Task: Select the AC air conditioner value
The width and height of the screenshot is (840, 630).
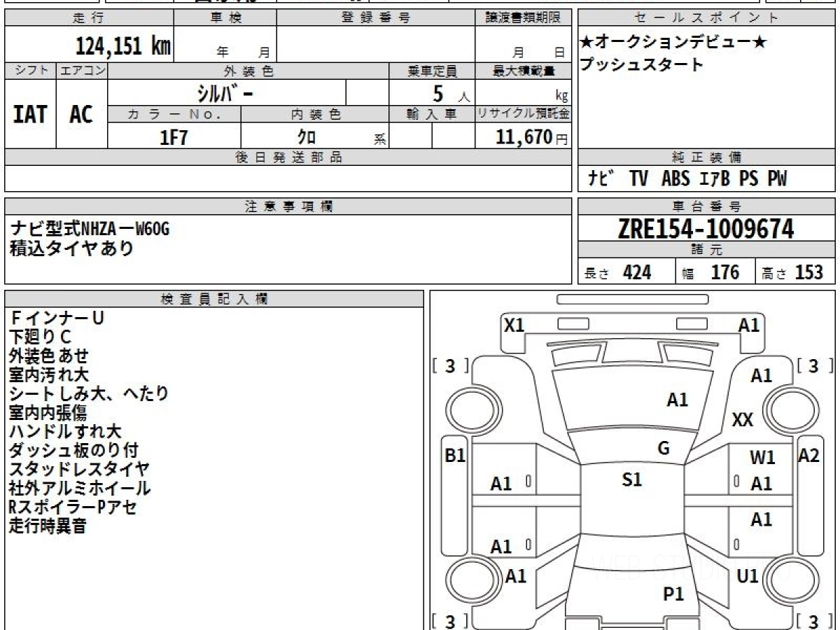Action: 81,114
